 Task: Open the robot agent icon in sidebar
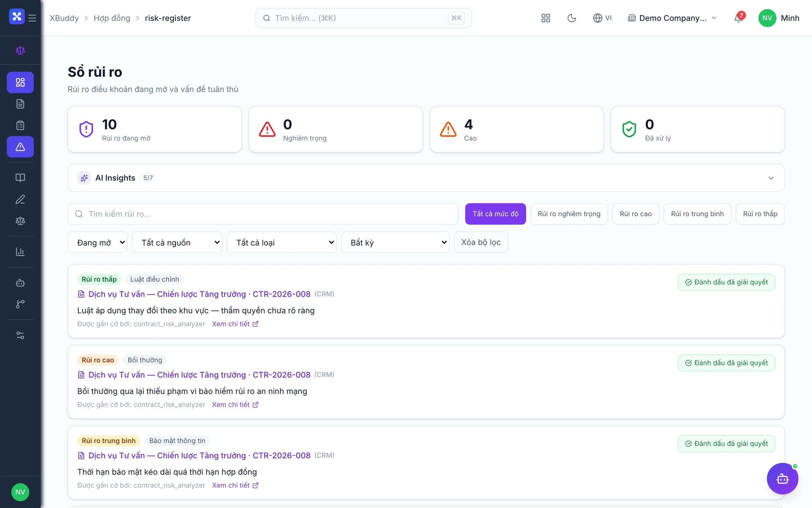tap(20, 283)
